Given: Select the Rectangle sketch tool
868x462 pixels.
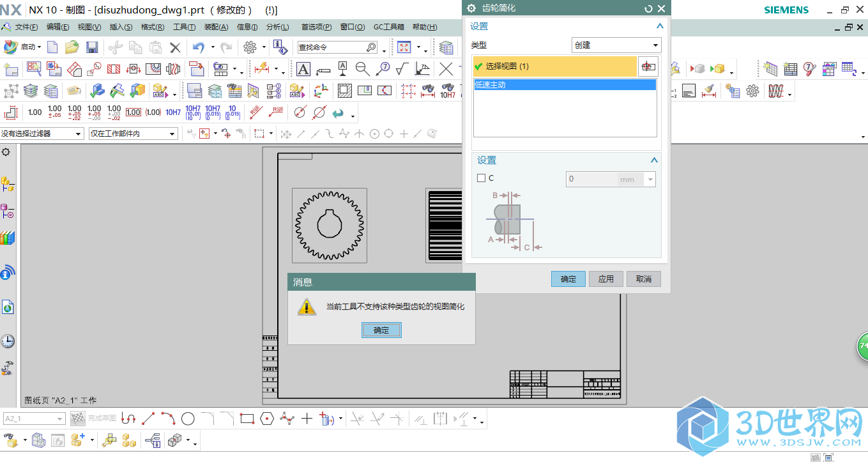Looking at the screenshot, I should pos(247,419).
